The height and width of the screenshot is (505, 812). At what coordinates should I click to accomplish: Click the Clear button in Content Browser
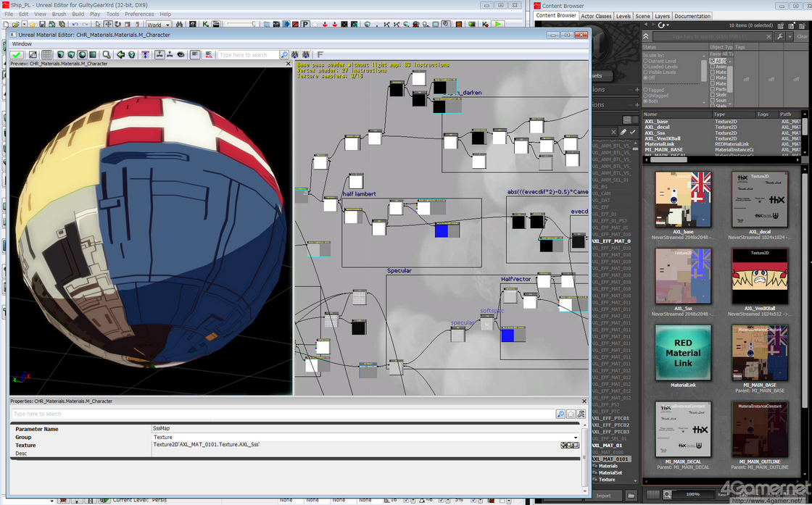pos(802,36)
